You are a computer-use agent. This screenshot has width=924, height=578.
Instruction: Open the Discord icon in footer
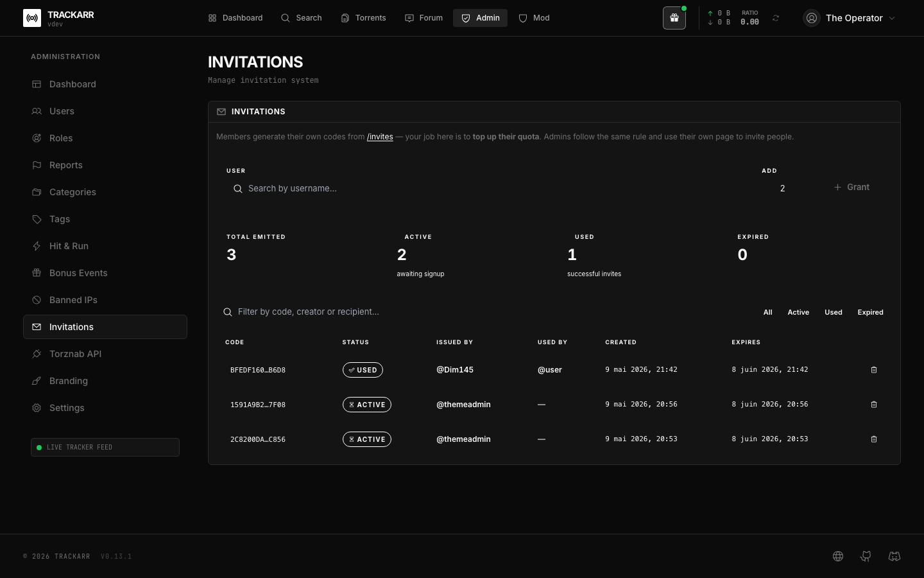894,556
